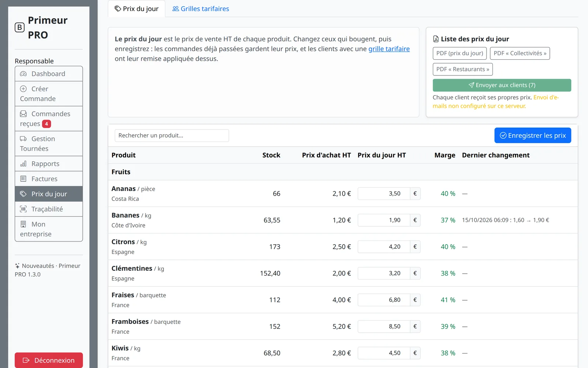The width and height of the screenshot is (588, 368).
Task: Edit the Kiwis prix du jour field
Action: tap(384, 353)
